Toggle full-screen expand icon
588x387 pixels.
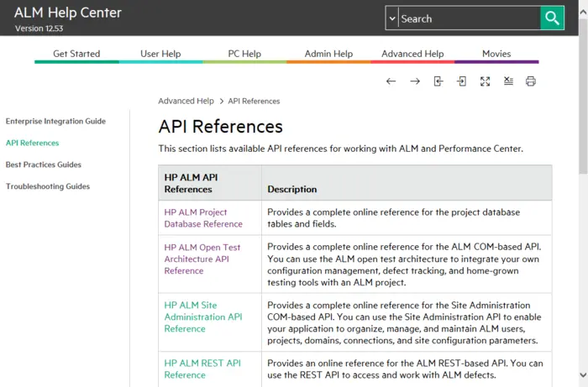(x=485, y=81)
